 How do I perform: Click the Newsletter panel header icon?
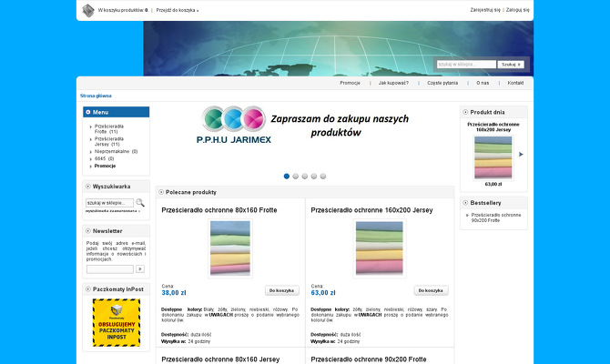click(x=88, y=231)
